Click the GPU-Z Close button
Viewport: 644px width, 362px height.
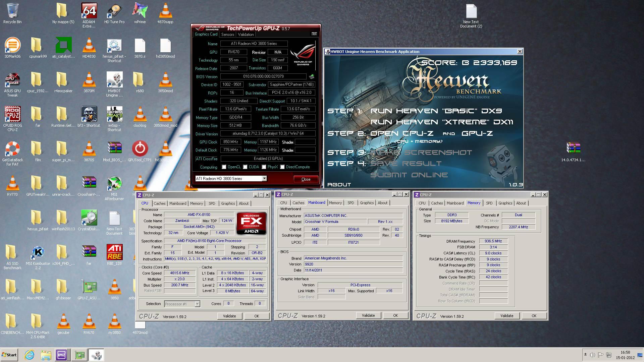click(x=306, y=179)
